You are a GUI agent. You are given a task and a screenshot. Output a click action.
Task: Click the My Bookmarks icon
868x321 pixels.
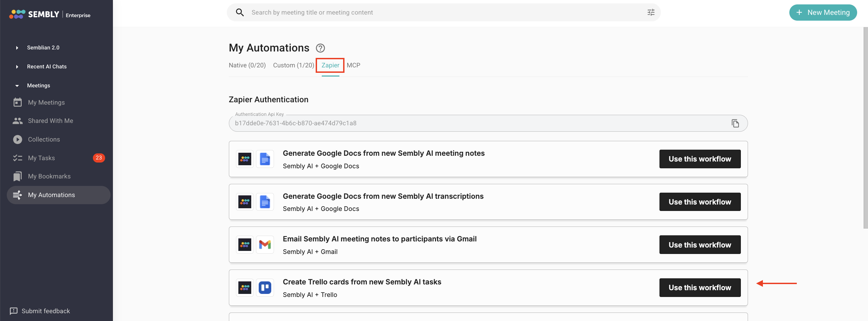[18, 176]
